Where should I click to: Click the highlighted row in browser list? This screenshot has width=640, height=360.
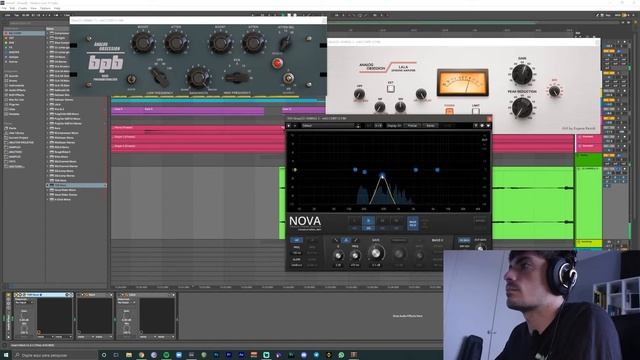(76, 185)
